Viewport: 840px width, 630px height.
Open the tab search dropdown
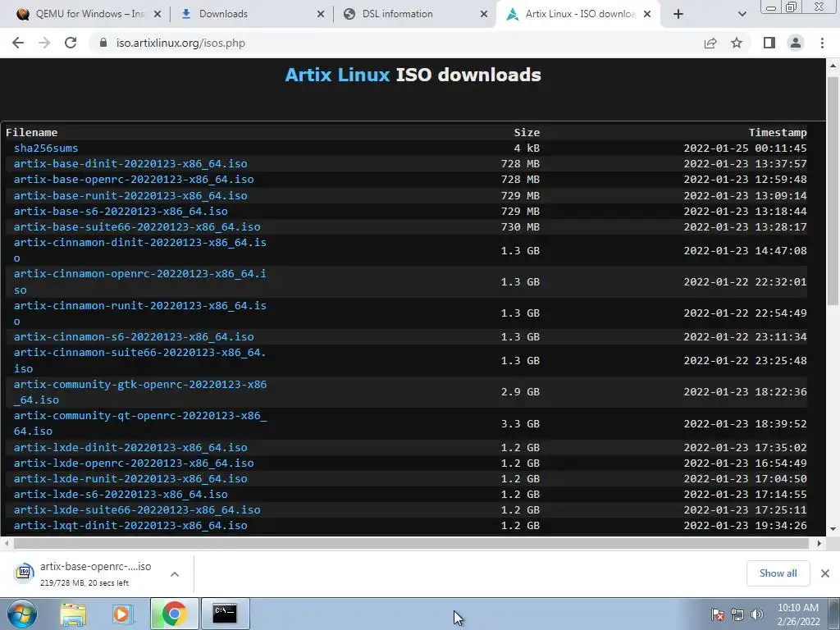(742, 14)
